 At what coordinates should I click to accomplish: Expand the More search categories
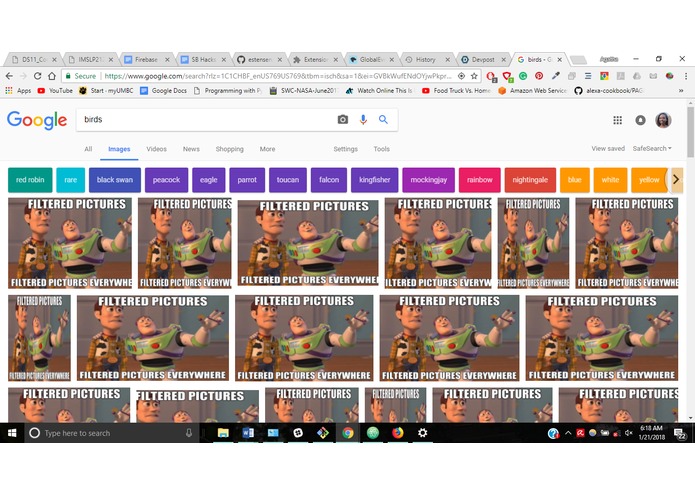[267, 149]
